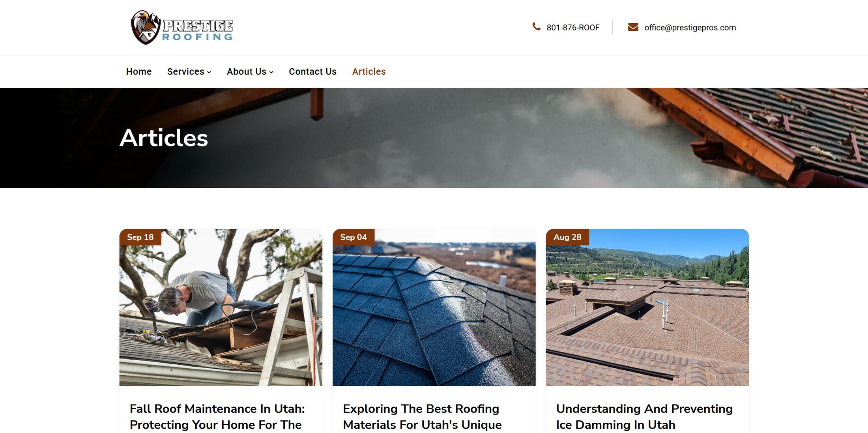
Task: Expand the About Us dropdown menu
Action: tap(250, 71)
